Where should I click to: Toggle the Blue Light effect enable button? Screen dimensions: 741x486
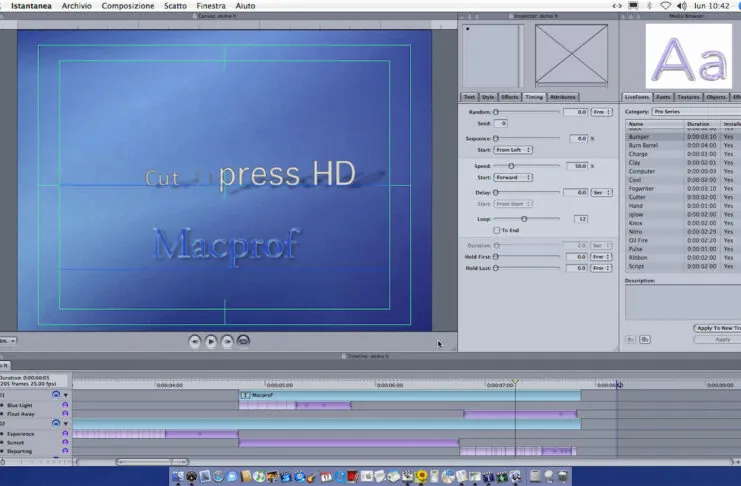click(66, 405)
